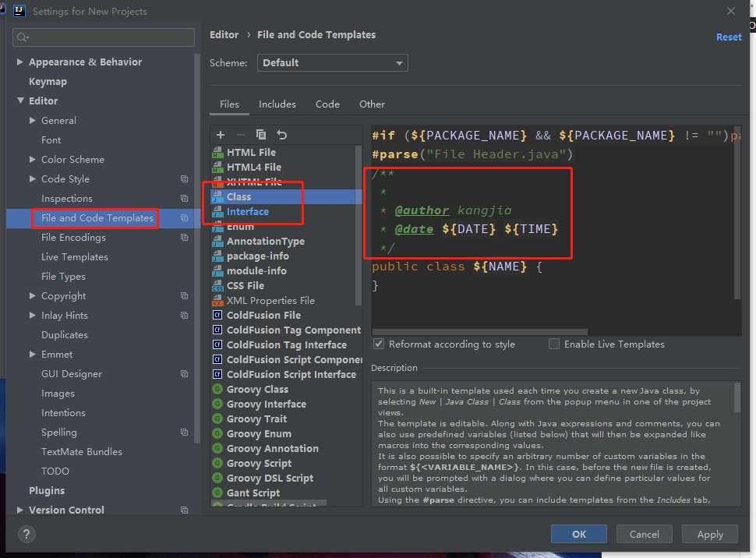
Task: Click the HTML File template icon
Action: pyautogui.click(x=218, y=153)
